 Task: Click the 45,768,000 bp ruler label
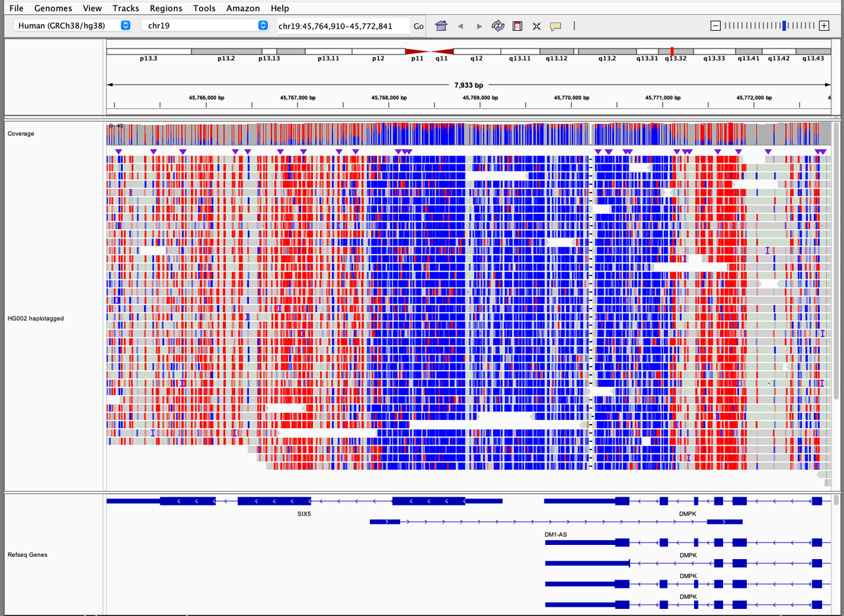coord(389,98)
